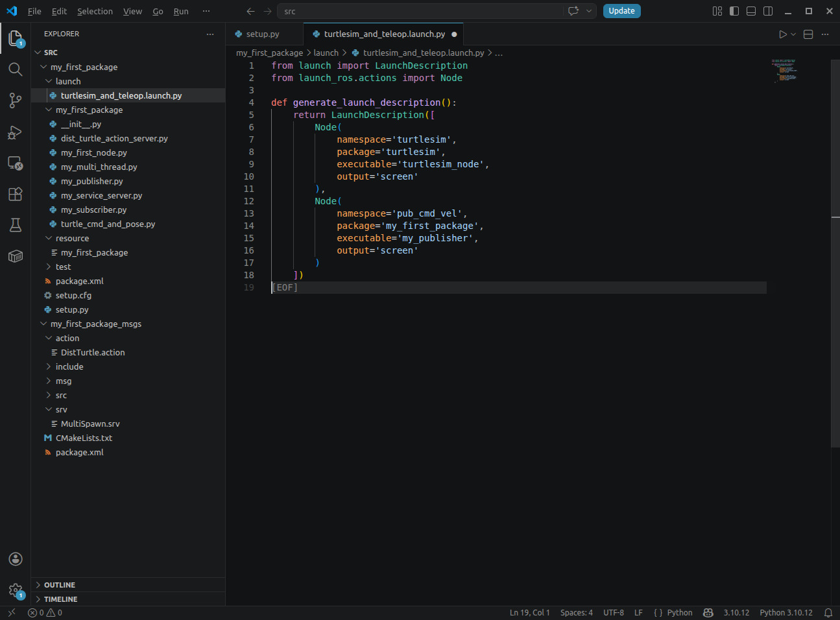Open the Extensions view
Screen dimensions: 840x620
point(16,194)
